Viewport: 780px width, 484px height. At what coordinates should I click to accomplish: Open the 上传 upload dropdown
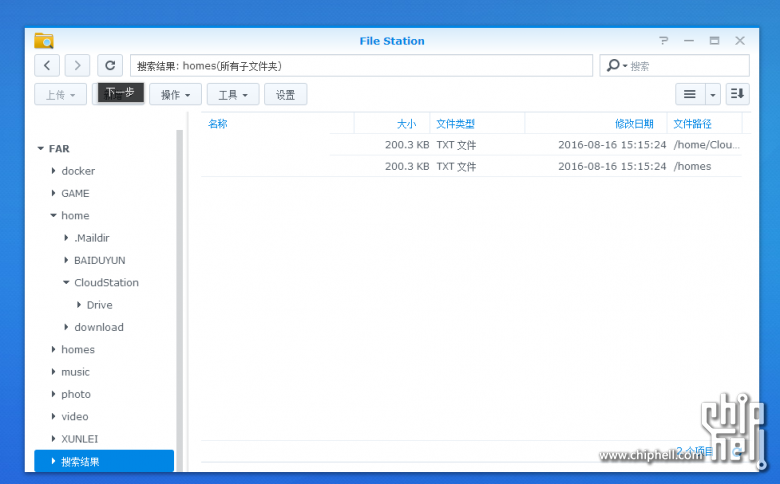point(60,95)
